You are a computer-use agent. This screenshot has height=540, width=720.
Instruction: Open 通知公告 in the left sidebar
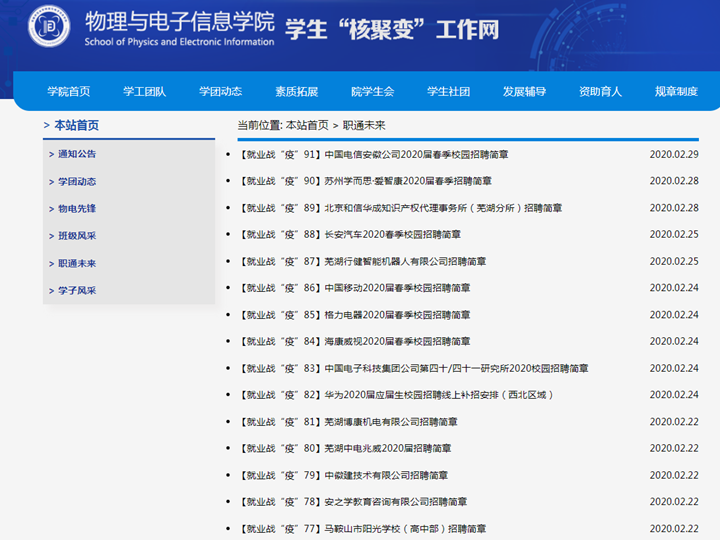(x=77, y=154)
